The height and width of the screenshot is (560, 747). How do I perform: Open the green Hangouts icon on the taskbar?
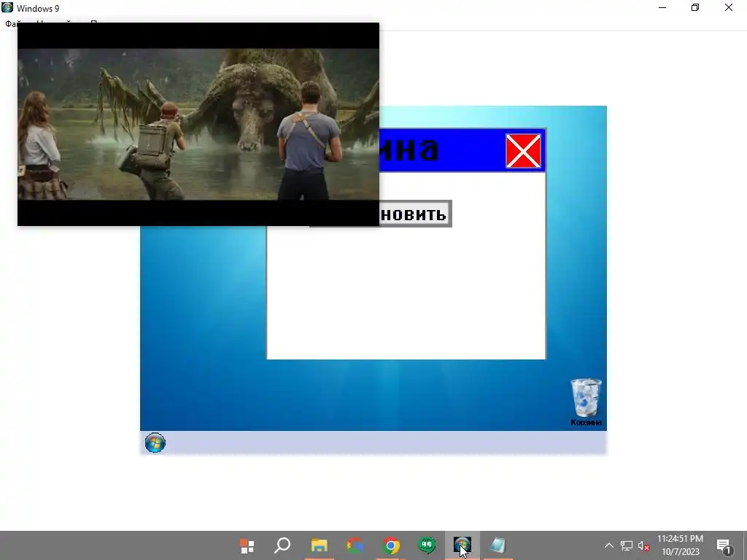pos(427,545)
